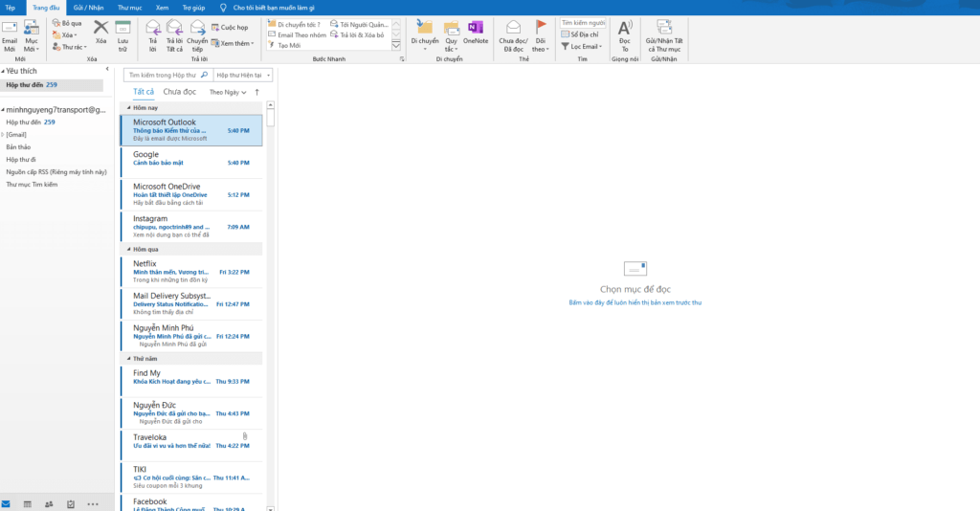The width and height of the screenshot is (980, 511).
Task: Click the Tìm kiếm trong Hộp thư search box
Action: click(x=167, y=75)
